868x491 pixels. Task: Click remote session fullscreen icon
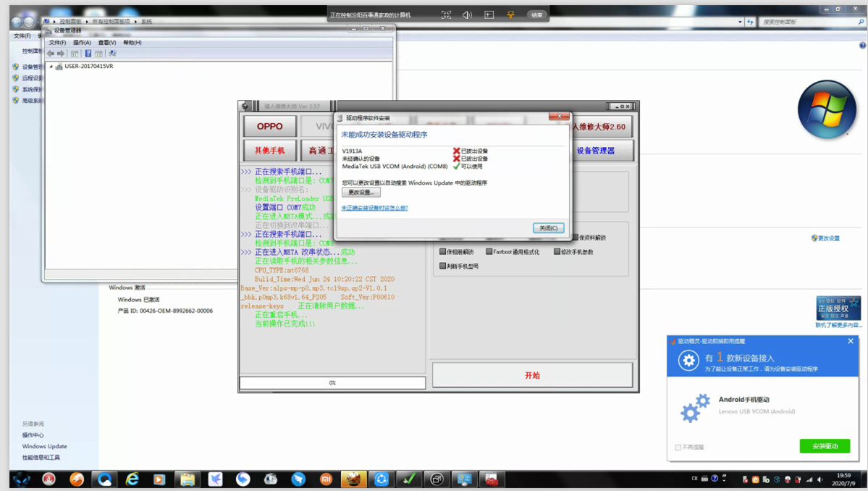(446, 15)
